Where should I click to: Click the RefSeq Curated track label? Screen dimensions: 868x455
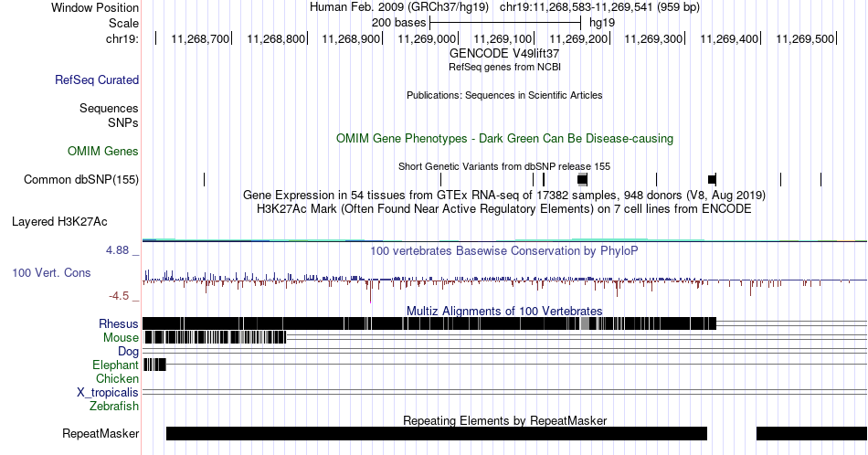[96, 79]
